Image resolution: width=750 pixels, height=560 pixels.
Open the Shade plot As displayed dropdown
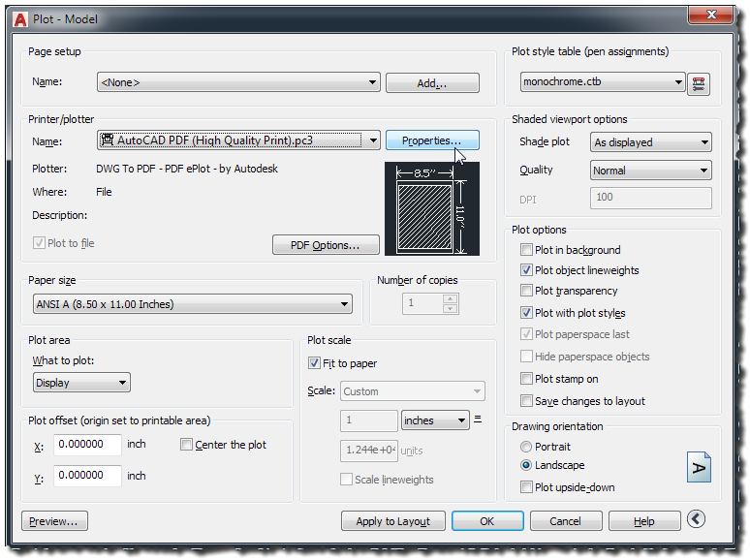[651, 142]
